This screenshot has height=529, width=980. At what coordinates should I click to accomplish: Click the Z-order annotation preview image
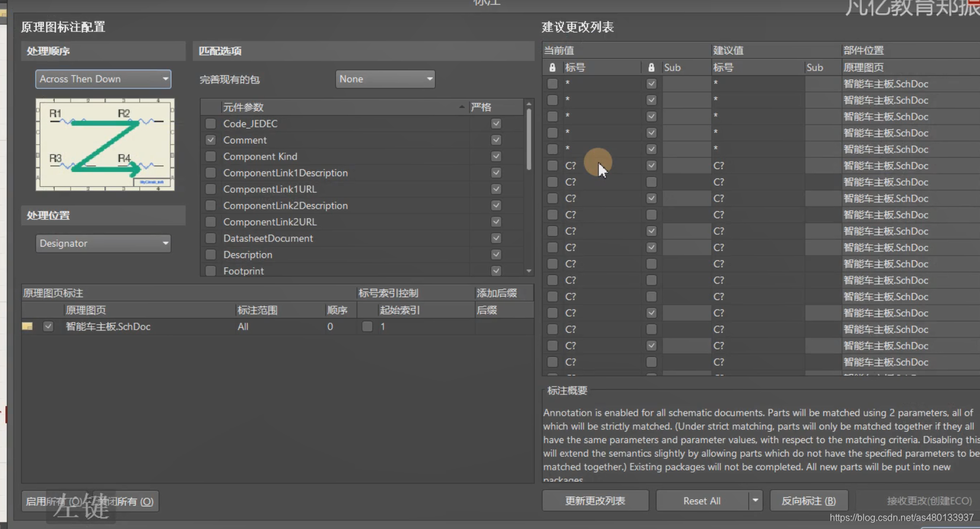(105, 145)
